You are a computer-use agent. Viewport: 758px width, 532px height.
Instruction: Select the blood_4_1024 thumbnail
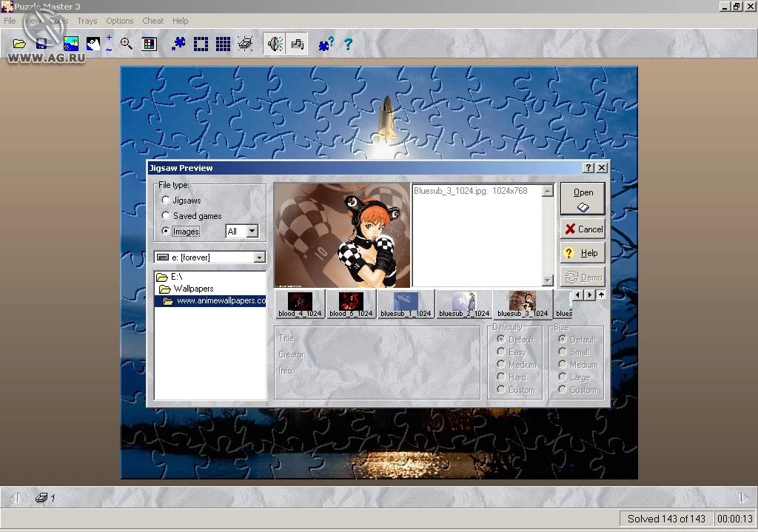[x=300, y=304]
